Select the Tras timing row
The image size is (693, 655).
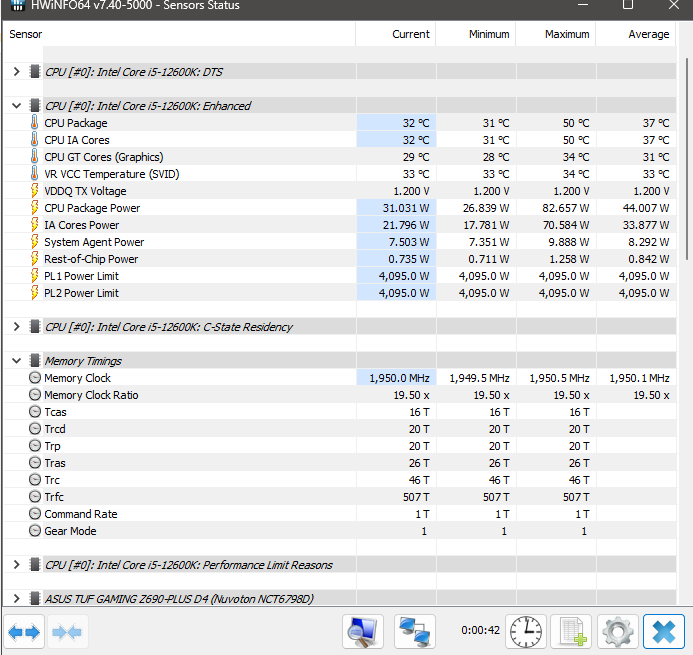click(340, 463)
